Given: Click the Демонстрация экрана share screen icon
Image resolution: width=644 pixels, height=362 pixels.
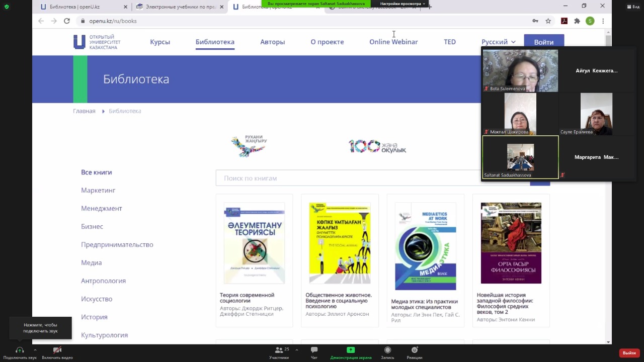Looking at the screenshot, I should pyautogui.click(x=351, y=350).
